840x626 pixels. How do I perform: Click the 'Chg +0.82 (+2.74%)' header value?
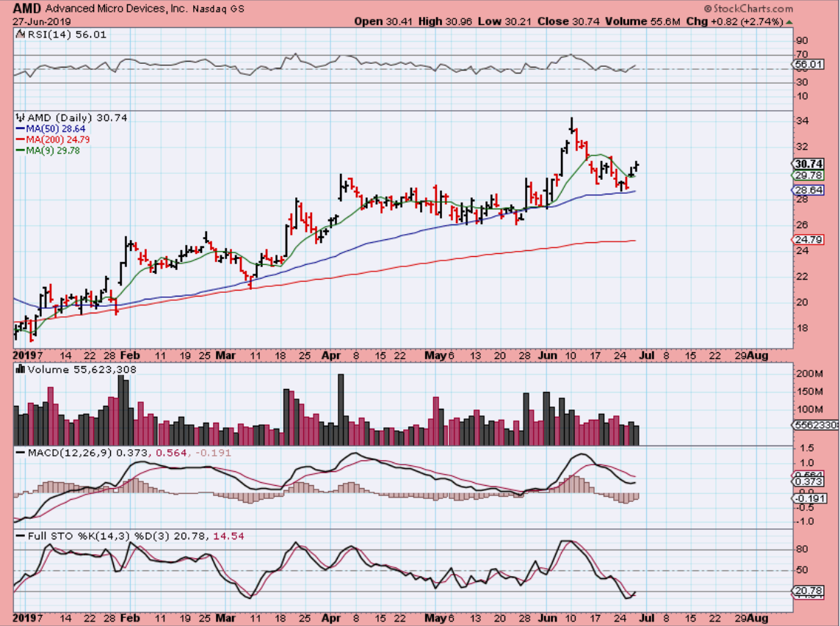(x=734, y=21)
